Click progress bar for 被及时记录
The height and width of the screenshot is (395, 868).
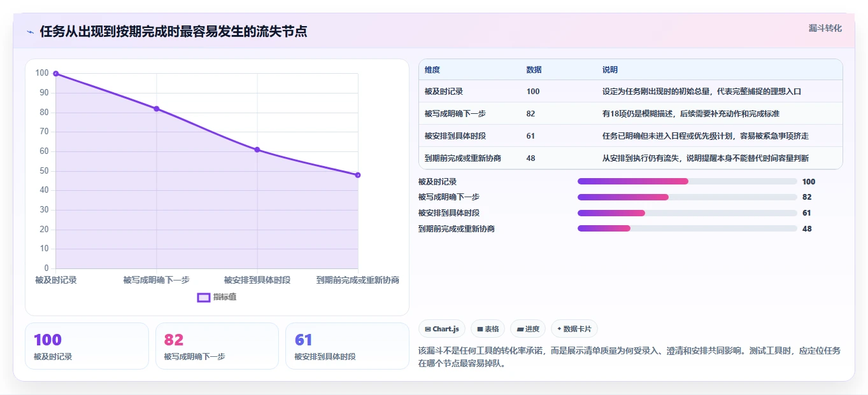(x=687, y=181)
